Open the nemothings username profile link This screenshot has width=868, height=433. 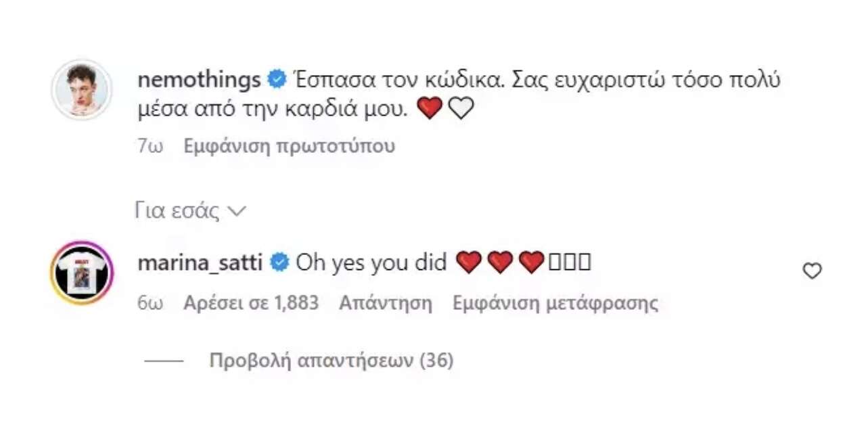point(199,81)
